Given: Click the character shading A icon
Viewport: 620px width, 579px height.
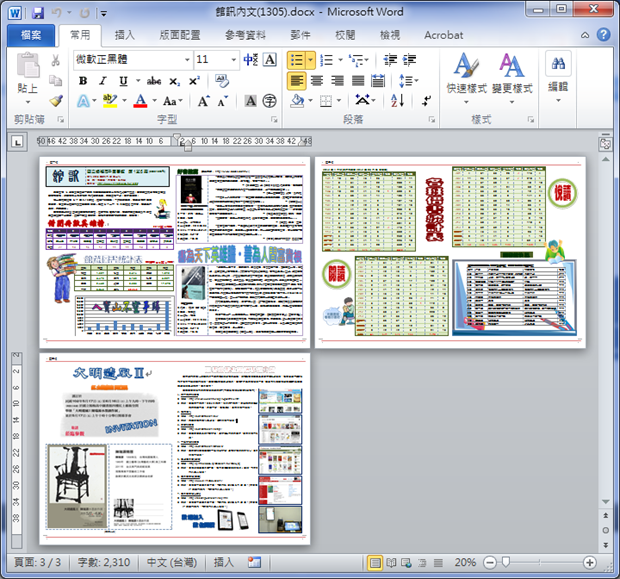Looking at the screenshot, I should (x=251, y=101).
